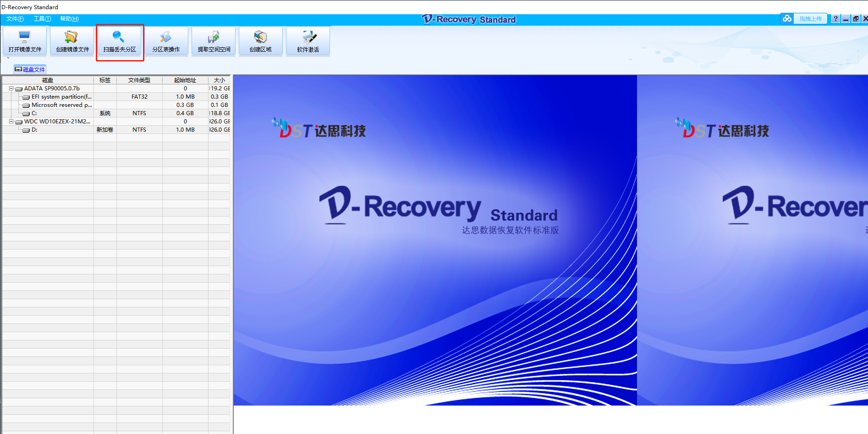
Task: Start 扫描丢失分区 lost partition scan
Action: coord(120,41)
